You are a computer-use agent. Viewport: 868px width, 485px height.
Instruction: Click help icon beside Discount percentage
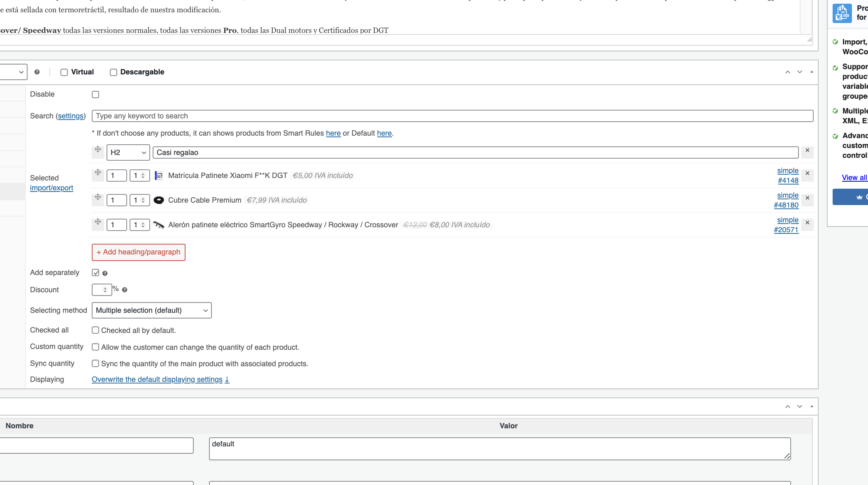pos(125,290)
